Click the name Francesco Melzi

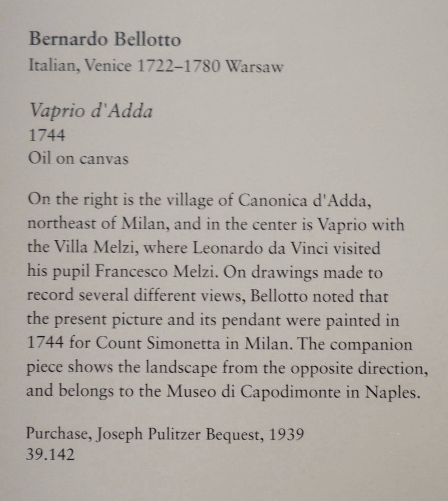click(155, 271)
